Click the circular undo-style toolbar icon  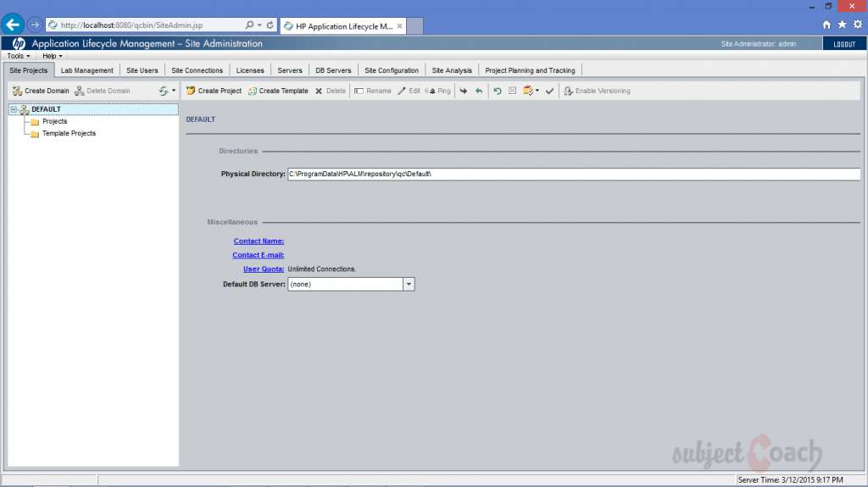(x=497, y=91)
